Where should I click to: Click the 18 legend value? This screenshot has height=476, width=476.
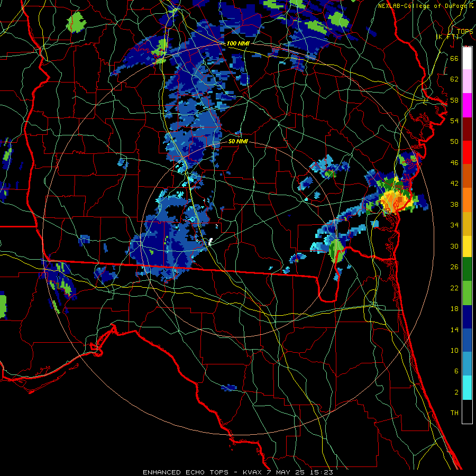pos(454,309)
